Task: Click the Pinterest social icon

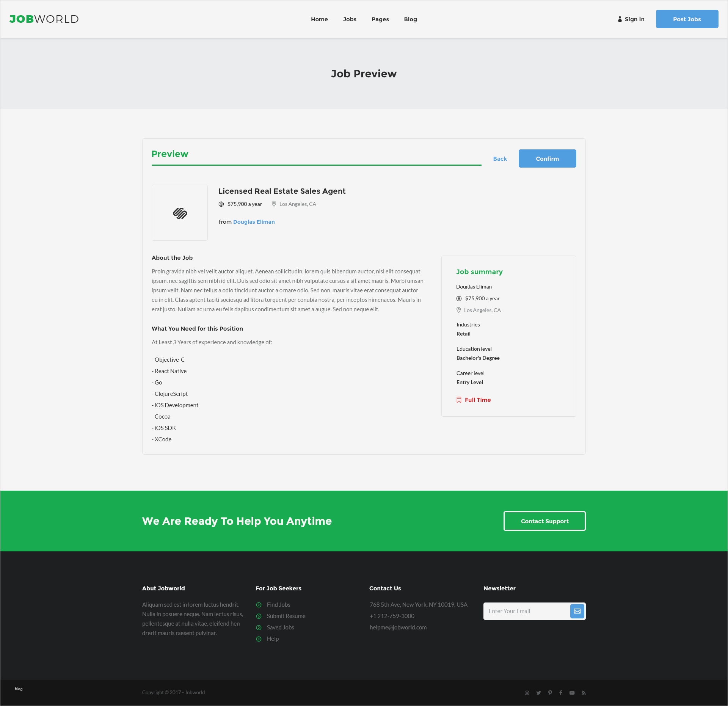Action: click(x=550, y=693)
